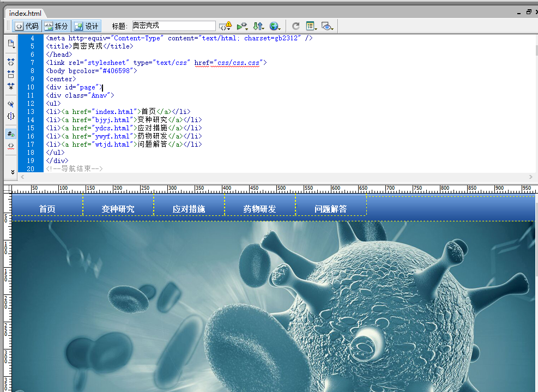Image resolution: width=538 pixels, height=392 pixels.
Task: Open the browser check warning icon menu
Action: point(226,26)
